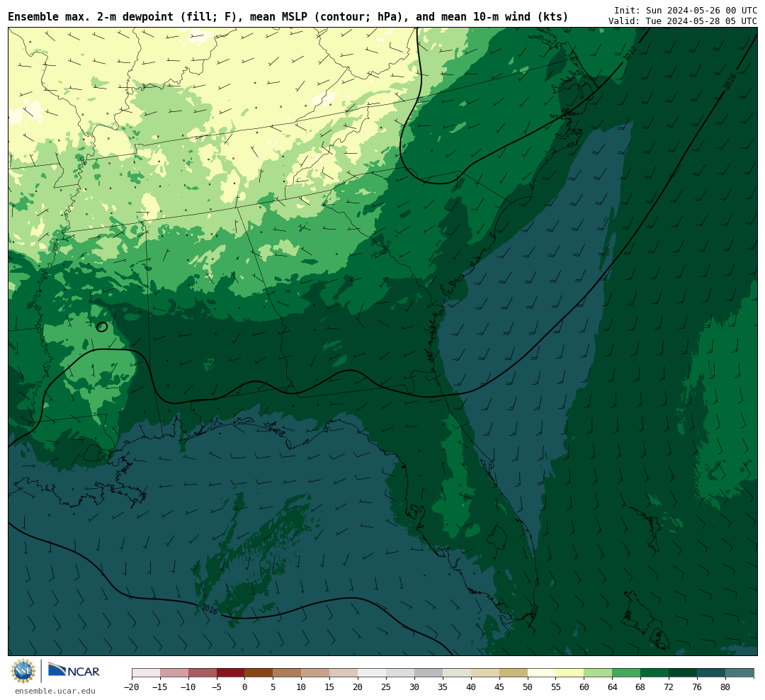Click the 1016 label on the Atlantic contour
This screenshot has height=700, width=765.
click(x=730, y=81)
